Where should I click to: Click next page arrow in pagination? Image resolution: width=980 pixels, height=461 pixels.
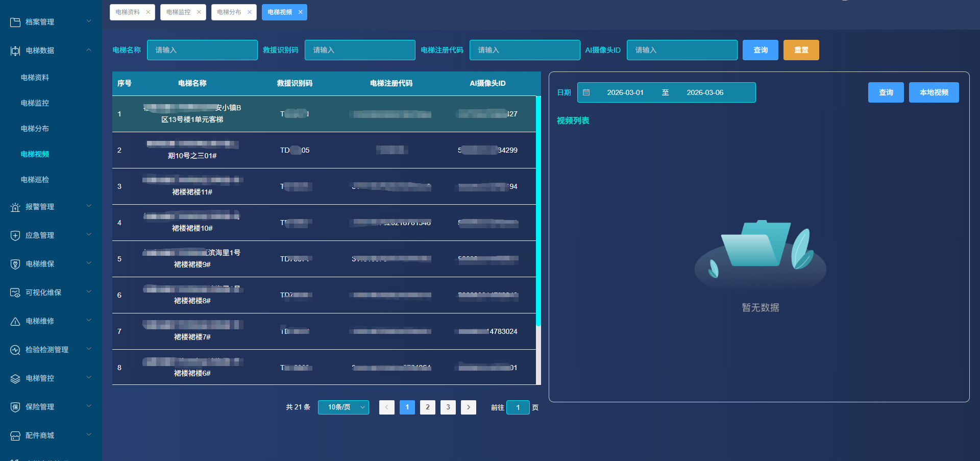coord(468,407)
